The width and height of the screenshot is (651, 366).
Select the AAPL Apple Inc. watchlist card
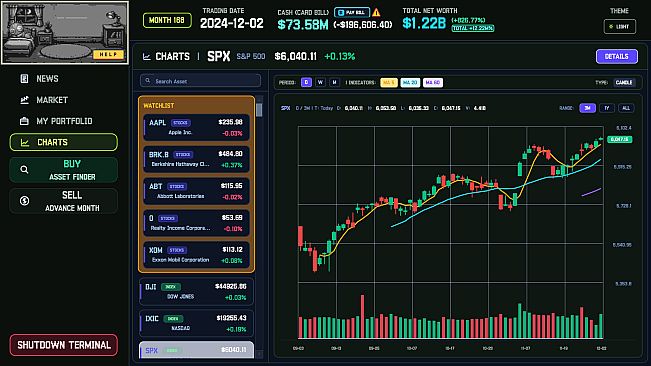tap(196, 127)
